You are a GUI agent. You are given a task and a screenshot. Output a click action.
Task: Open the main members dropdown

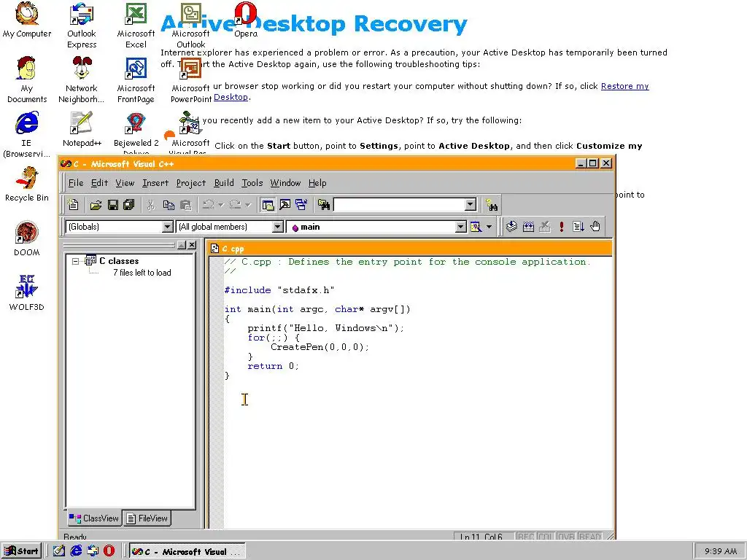coord(461,227)
